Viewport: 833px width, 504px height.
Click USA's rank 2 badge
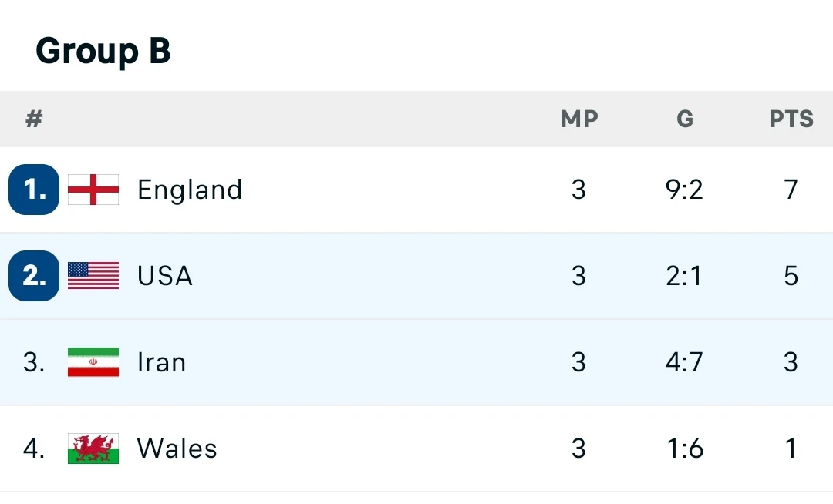click(x=34, y=276)
